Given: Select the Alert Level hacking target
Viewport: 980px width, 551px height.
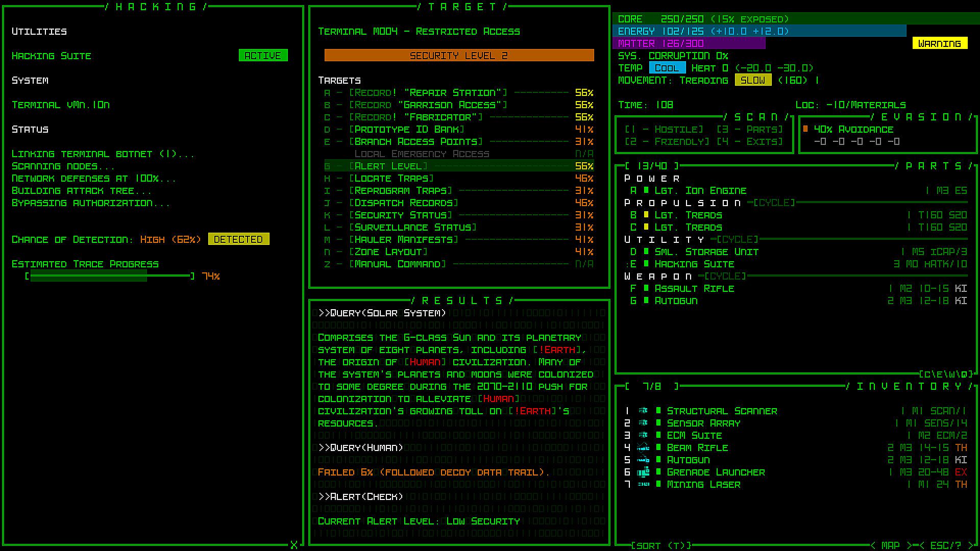Looking at the screenshot, I should [x=388, y=166].
